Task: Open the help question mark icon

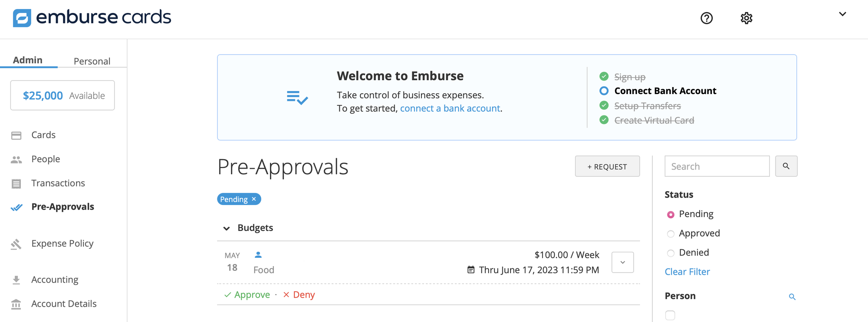Action: 706,18
